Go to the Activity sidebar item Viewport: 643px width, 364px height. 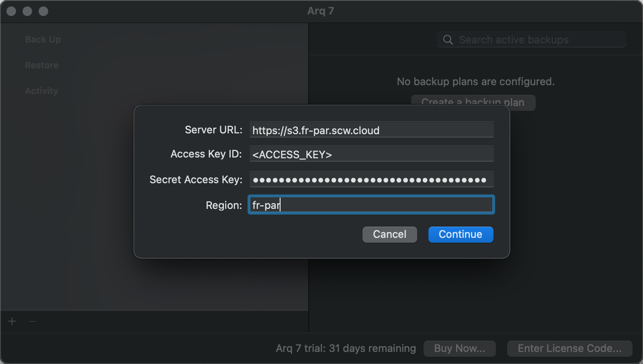point(41,91)
